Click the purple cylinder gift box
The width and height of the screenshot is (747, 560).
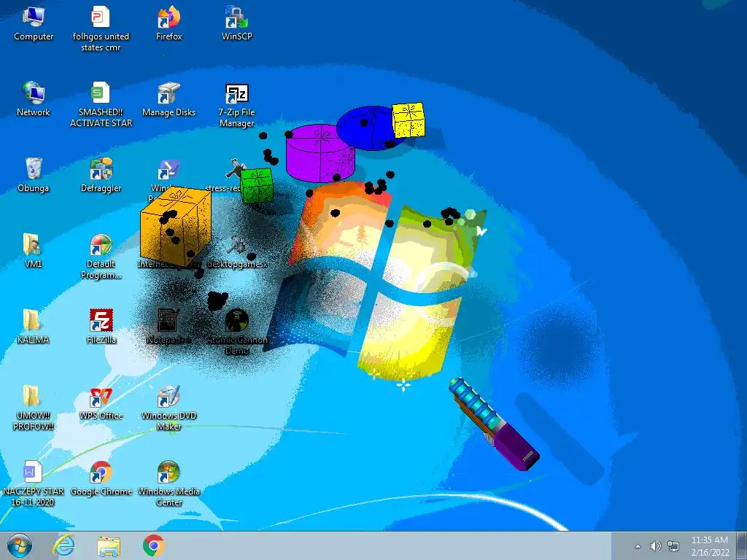pos(320,153)
